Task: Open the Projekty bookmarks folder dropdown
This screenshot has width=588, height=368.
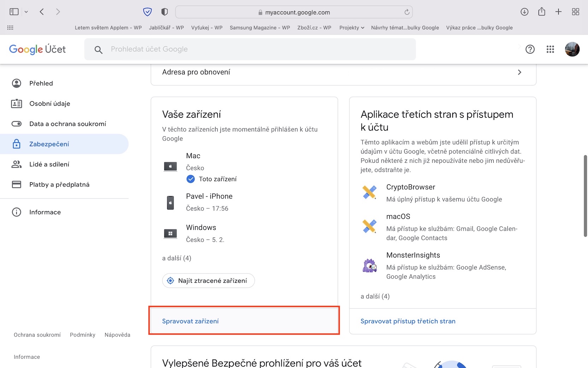Action: pyautogui.click(x=352, y=28)
